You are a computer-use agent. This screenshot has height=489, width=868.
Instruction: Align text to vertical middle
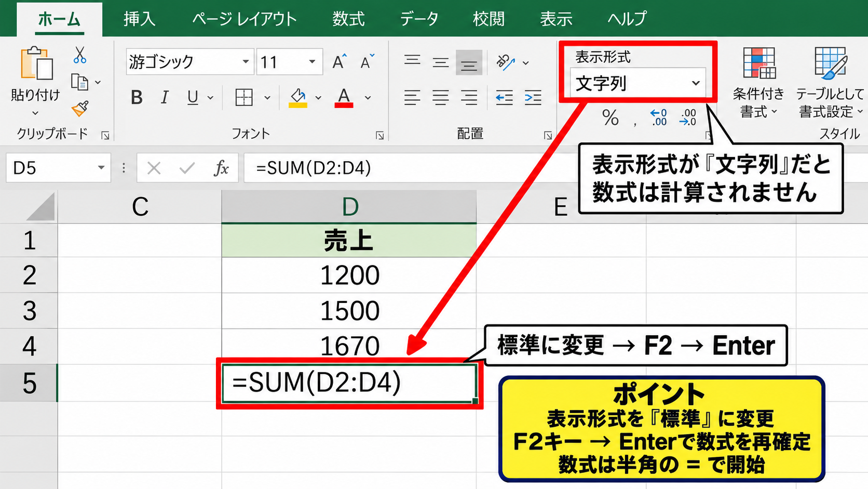click(441, 62)
